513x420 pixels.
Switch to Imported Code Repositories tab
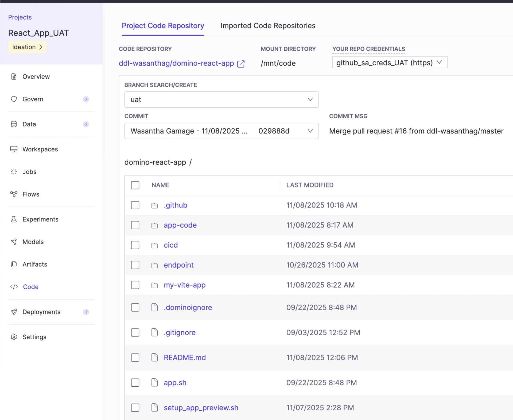tap(268, 26)
